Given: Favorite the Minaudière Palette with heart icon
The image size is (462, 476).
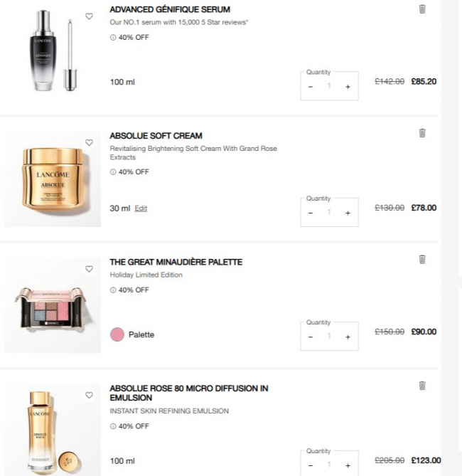Looking at the screenshot, I should (x=89, y=269).
